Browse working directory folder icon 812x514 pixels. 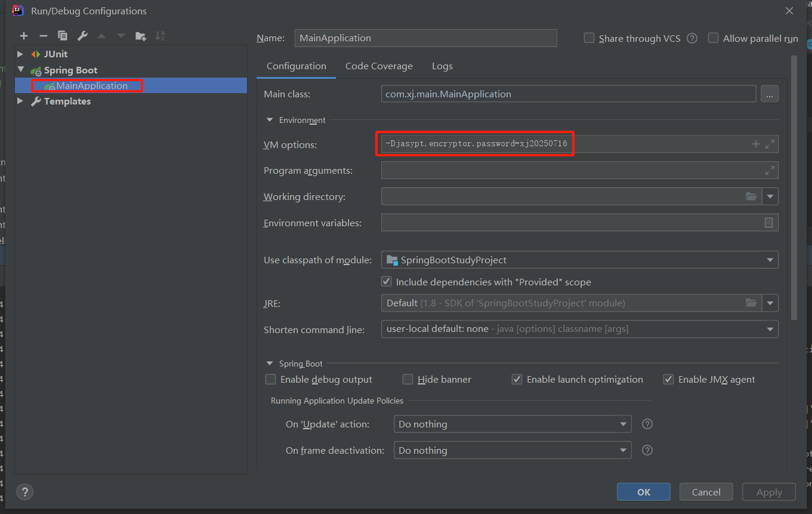click(x=751, y=196)
